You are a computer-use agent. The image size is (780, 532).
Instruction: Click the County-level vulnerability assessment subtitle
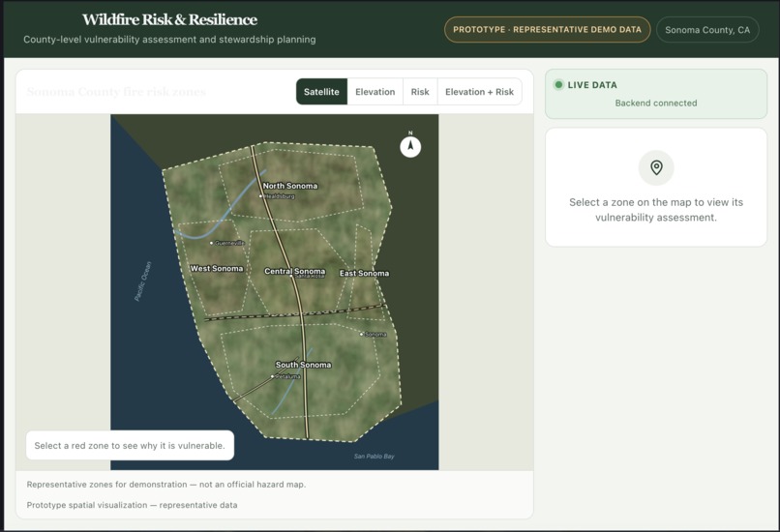(x=169, y=40)
